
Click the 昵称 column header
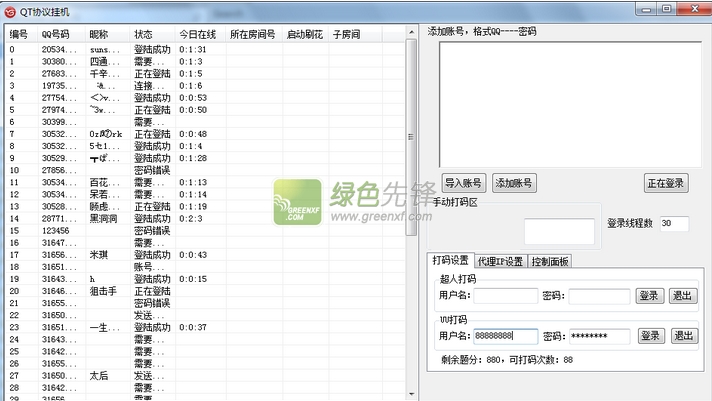coord(108,34)
